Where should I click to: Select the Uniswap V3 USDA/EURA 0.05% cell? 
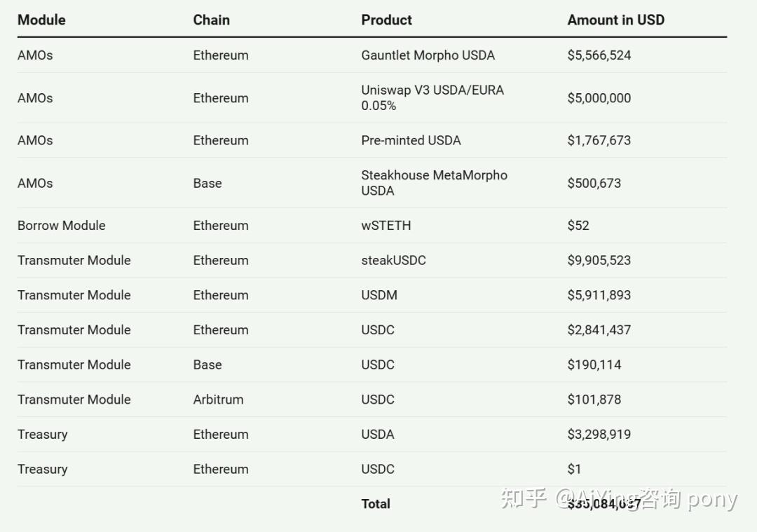(432, 98)
